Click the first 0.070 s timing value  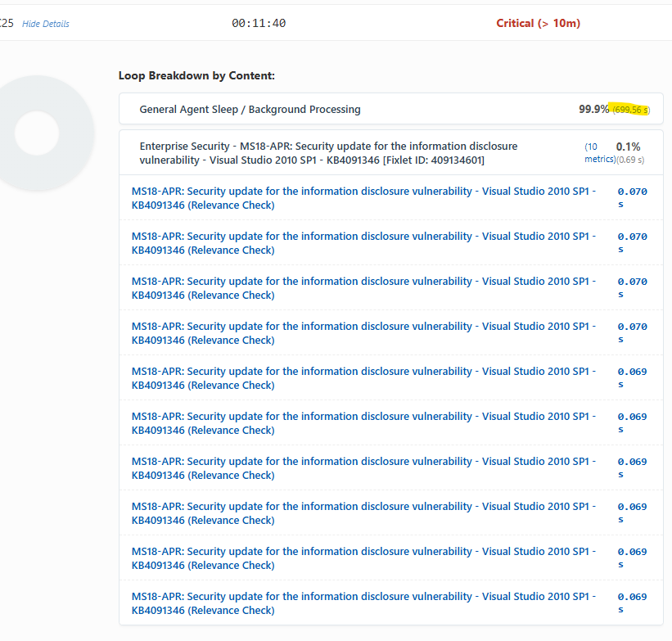coord(631,197)
